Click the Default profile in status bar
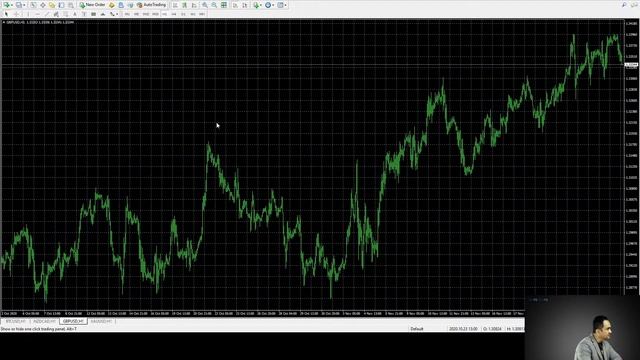 pyautogui.click(x=417, y=329)
